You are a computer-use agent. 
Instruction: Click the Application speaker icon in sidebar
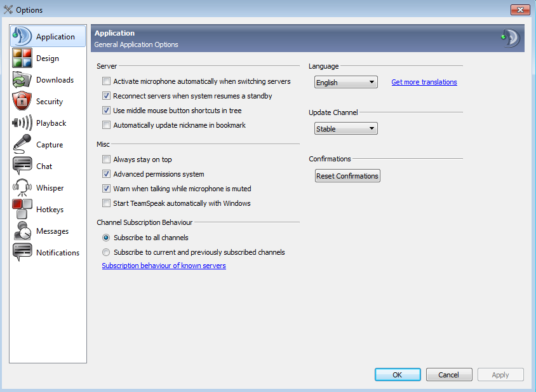tap(22, 36)
